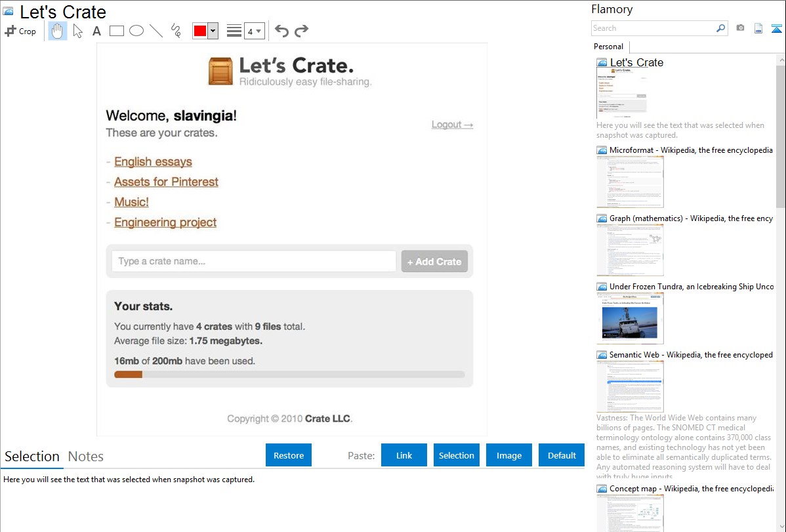Click the icon beside Graph (mathematics) entry
786x532 pixels.
point(602,218)
